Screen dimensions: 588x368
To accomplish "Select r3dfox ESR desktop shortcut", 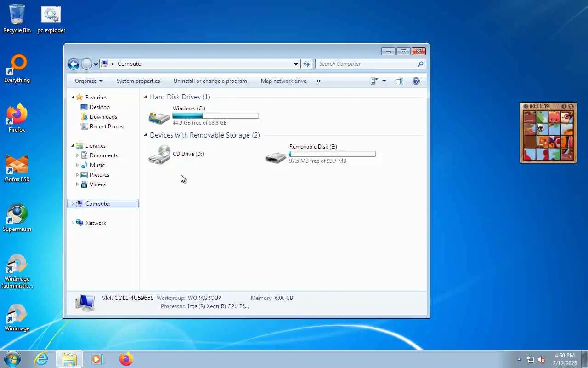I will click(17, 168).
